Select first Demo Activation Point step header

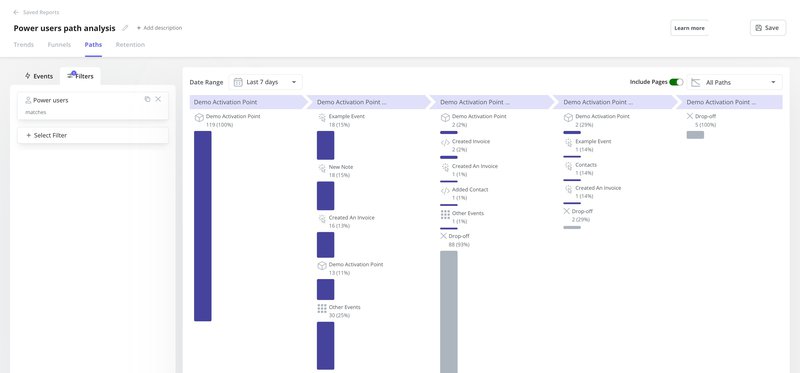click(248, 102)
